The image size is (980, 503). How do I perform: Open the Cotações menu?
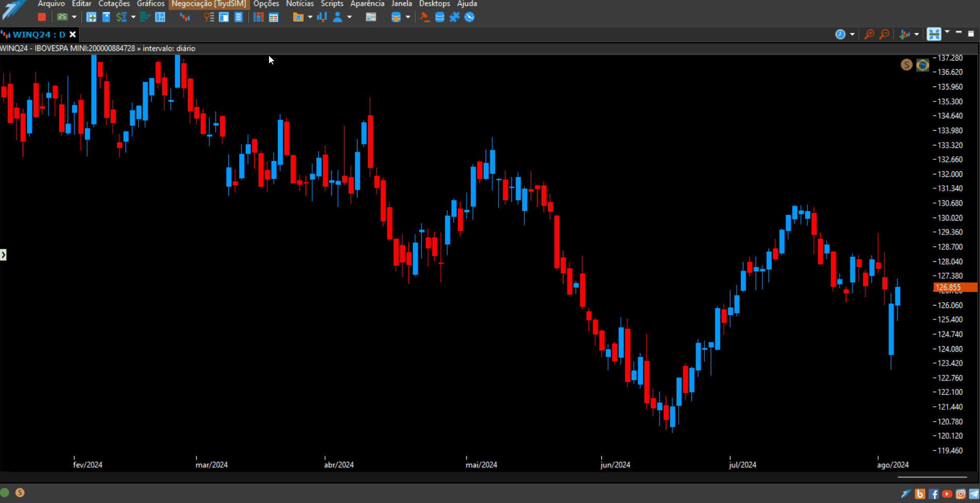[x=114, y=4]
